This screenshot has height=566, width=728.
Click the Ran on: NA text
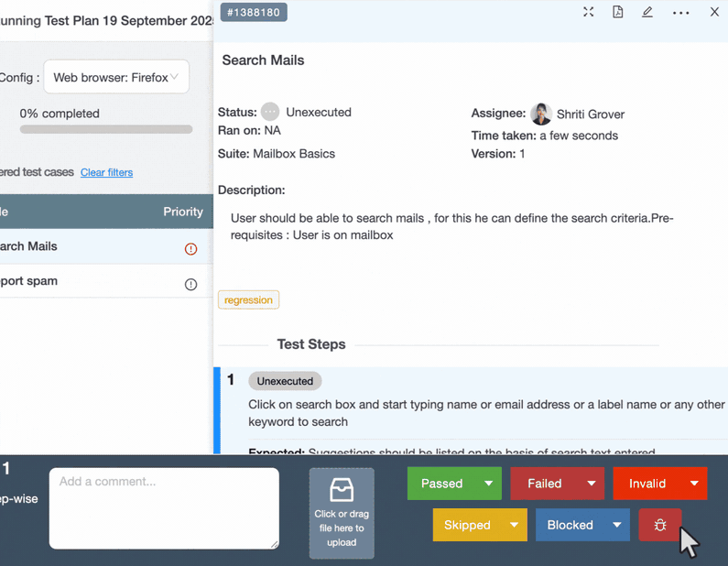[x=249, y=130]
